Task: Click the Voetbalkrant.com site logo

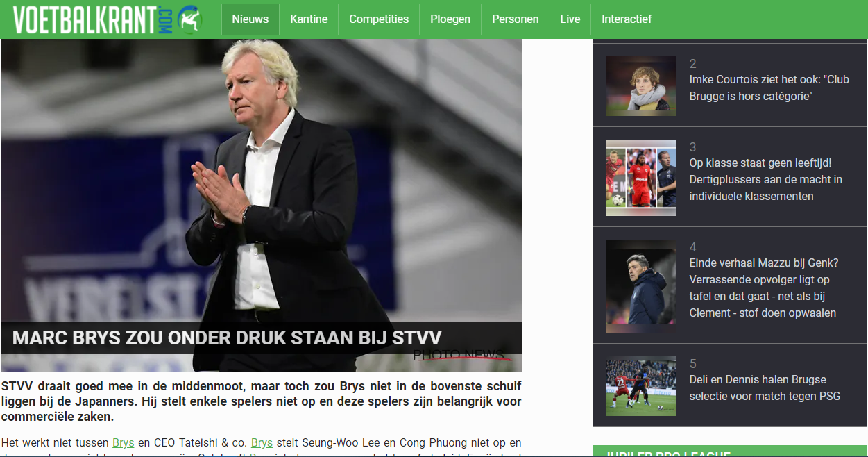Action: pos(108,19)
